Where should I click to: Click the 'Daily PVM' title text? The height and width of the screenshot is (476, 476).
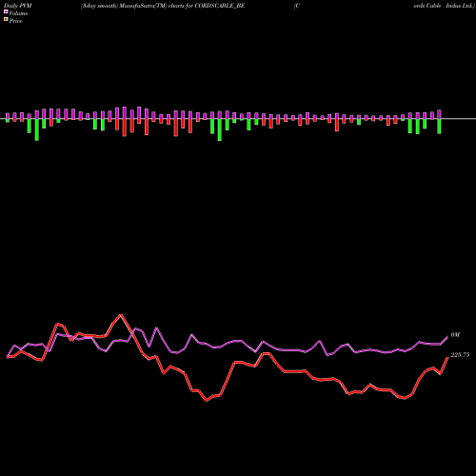click(18, 6)
